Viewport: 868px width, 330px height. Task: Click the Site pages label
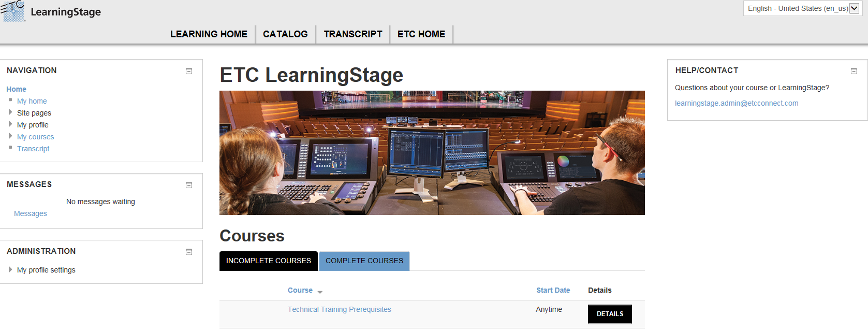pyautogui.click(x=34, y=113)
